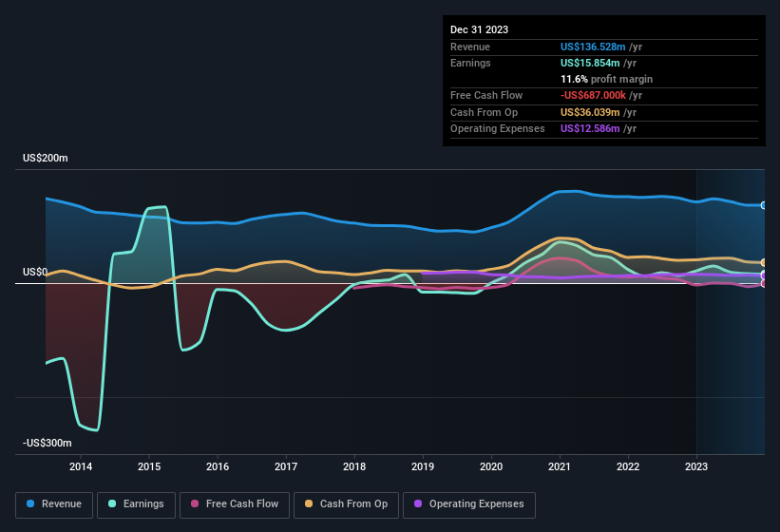This screenshot has height=532, width=780.
Task: Click the 2018 x-axis label
Action: pyautogui.click(x=354, y=466)
